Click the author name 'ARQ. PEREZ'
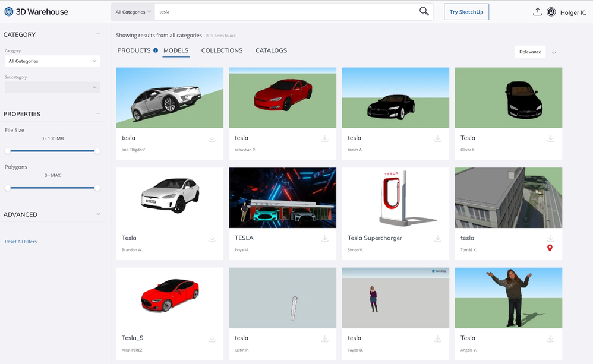 [x=132, y=350]
